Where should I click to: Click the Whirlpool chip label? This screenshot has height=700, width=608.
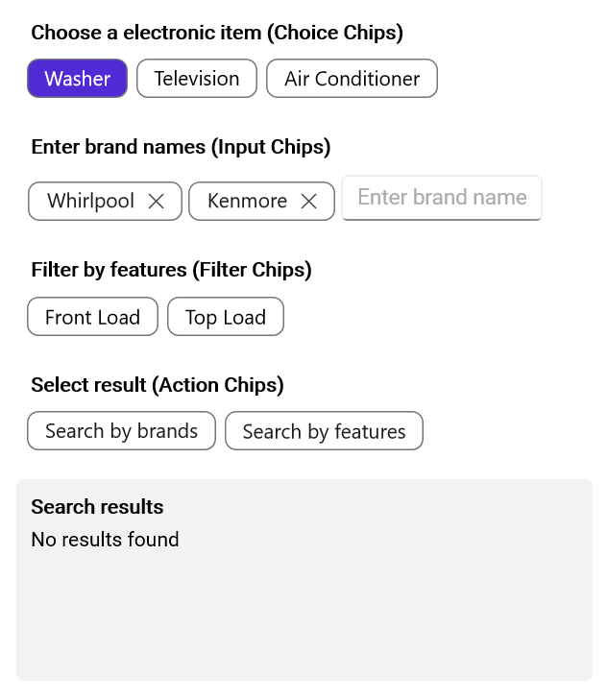point(90,202)
